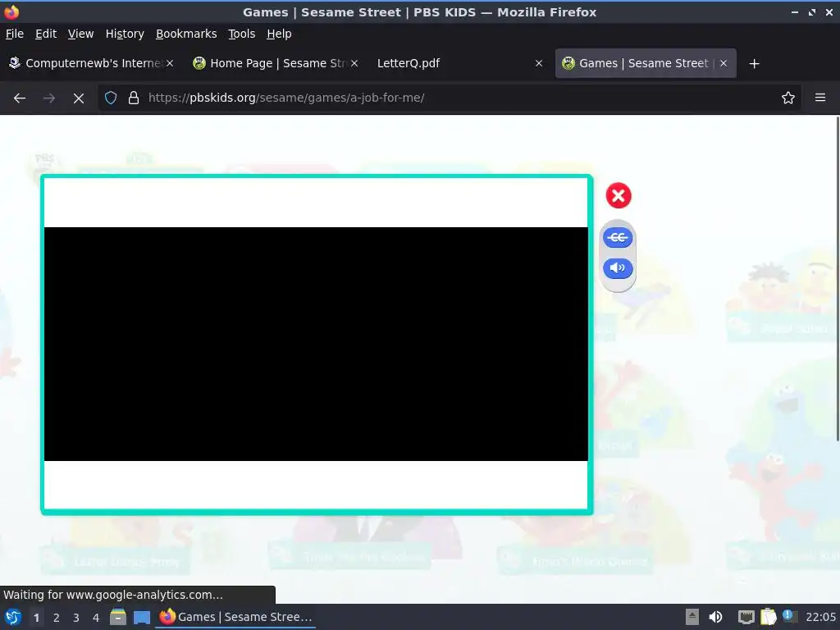Image resolution: width=840 pixels, height=630 pixels.
Task: Close the Games Sesame Street tab
Action: point(724,63)
